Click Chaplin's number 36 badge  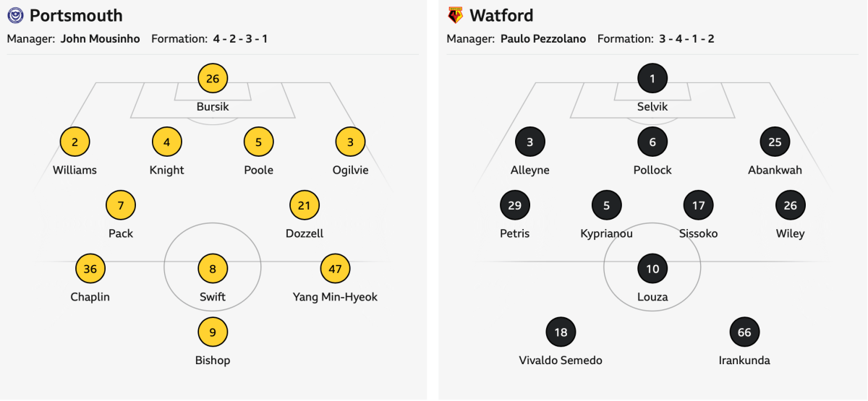click(x=90, y=269)
